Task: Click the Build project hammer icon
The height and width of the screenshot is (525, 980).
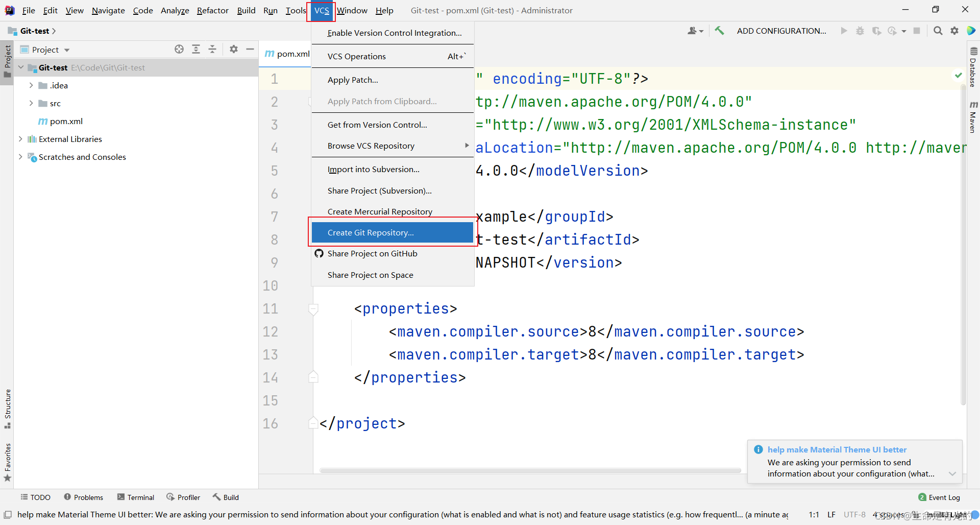Action: [x=719, y=31]
